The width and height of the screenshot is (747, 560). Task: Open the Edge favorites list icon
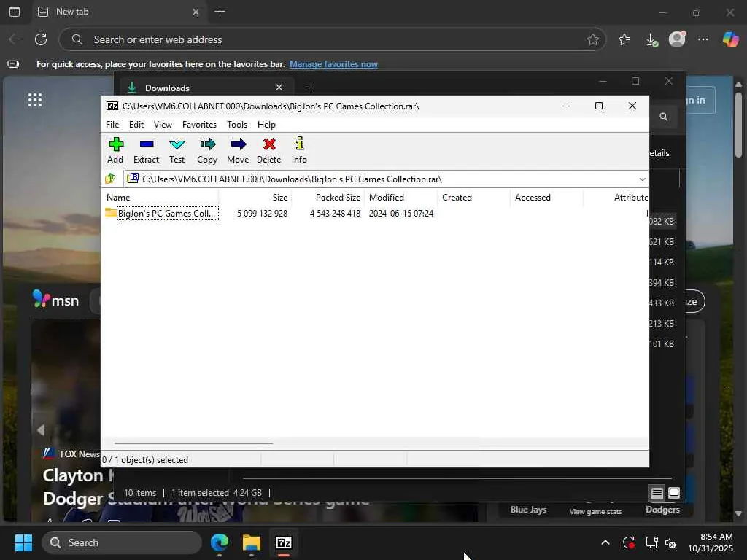[624, 39]
